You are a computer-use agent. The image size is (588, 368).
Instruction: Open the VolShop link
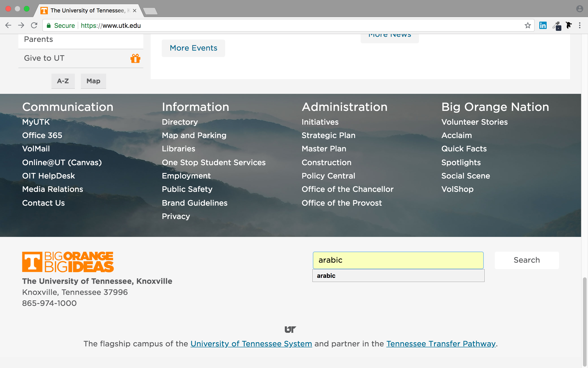[x=458, y=189]
